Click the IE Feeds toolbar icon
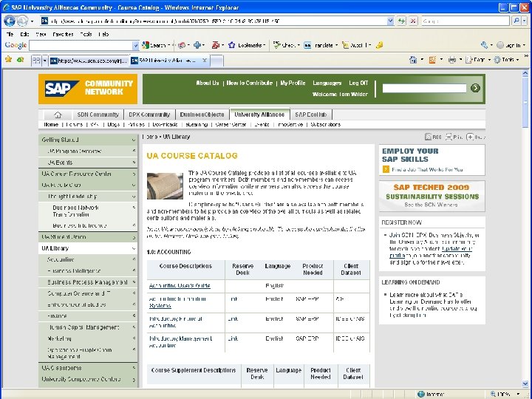Image resolution: width=532 pixels, height=399 pixels. [432, 60]
